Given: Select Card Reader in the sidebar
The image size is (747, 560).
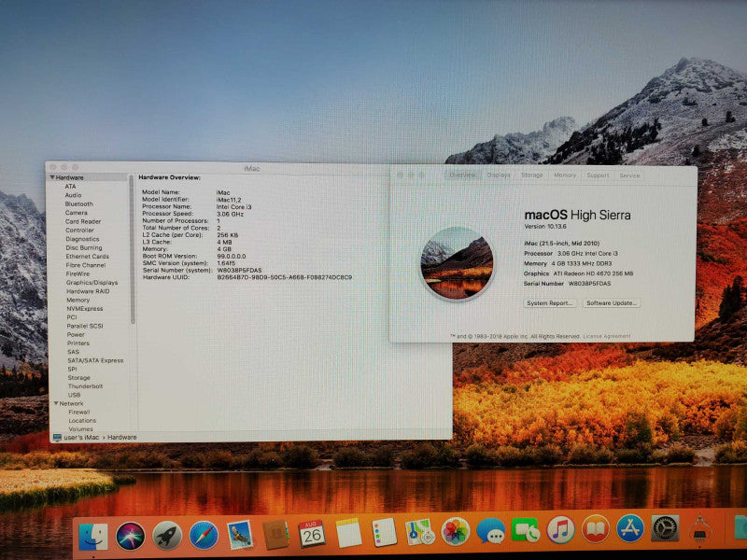Looking at the screenshot, I should click(83, 221).
